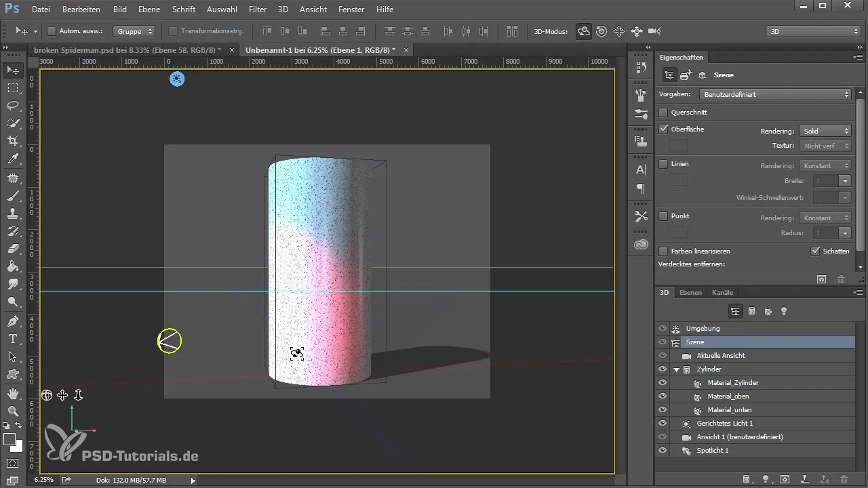Open the Filter menu
The width and height of the screenshot is (868, 488).
coord(258,9)
